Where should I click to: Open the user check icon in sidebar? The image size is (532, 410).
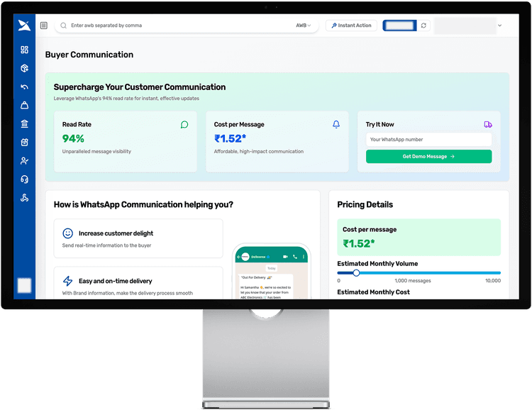click(x=24, y=161)
